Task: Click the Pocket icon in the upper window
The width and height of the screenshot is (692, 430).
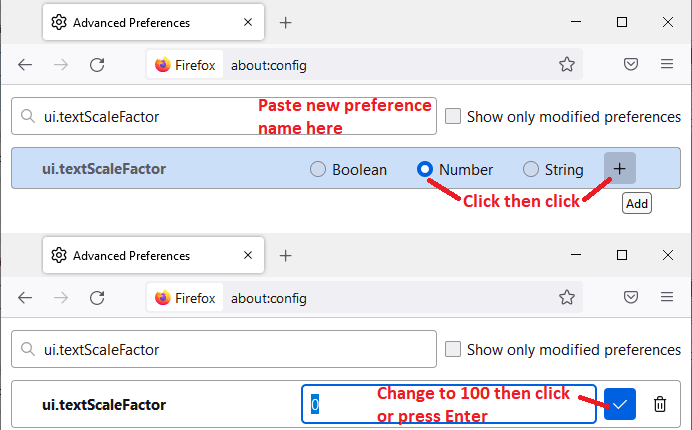Action: pyautogui.click(x=631, y=65)
